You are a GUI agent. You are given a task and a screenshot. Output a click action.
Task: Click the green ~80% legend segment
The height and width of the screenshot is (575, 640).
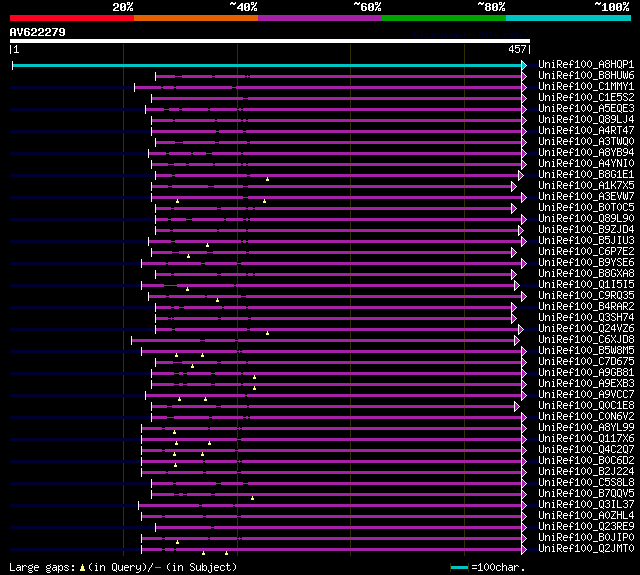444,18
